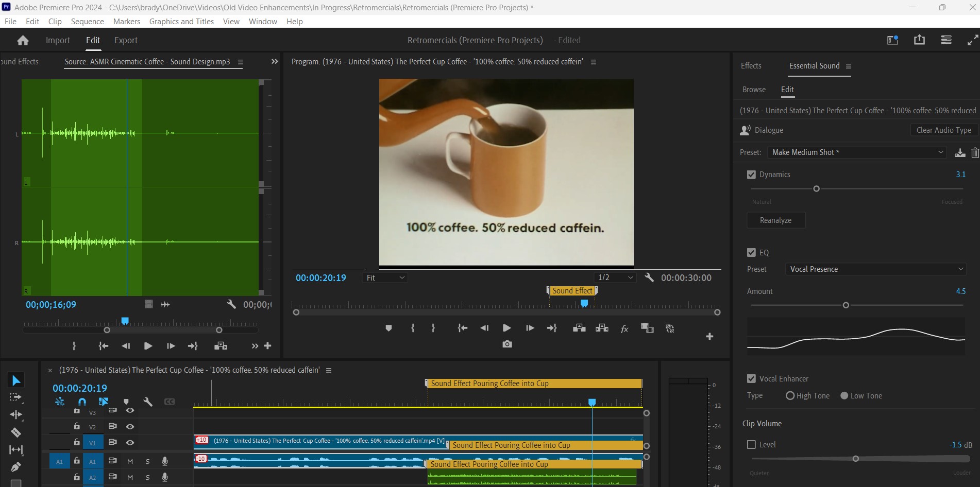Select the Track Select Forward tool
This screenshot has width=980, height=487.
tap(16, 397)
